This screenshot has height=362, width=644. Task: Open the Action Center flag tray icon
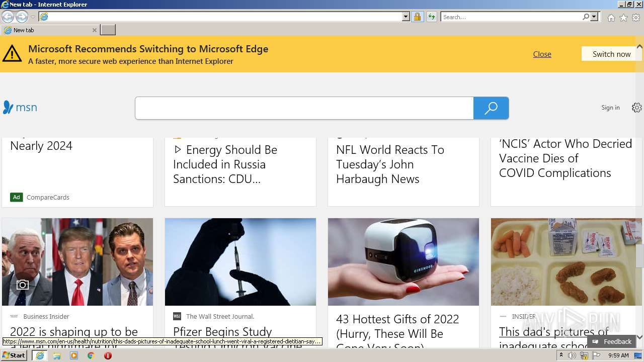[x=596, y=355]
